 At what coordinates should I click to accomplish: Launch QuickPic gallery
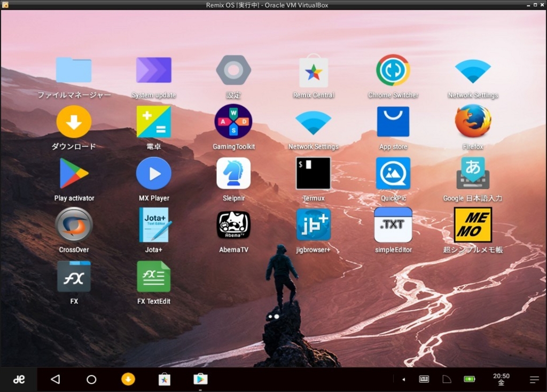coord(393,174)
